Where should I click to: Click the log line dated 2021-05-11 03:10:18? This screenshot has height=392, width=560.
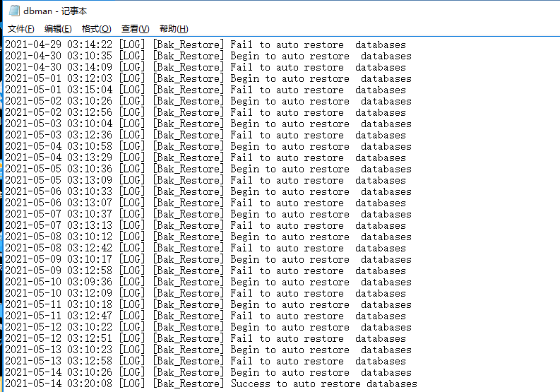[x=208, y=304]
